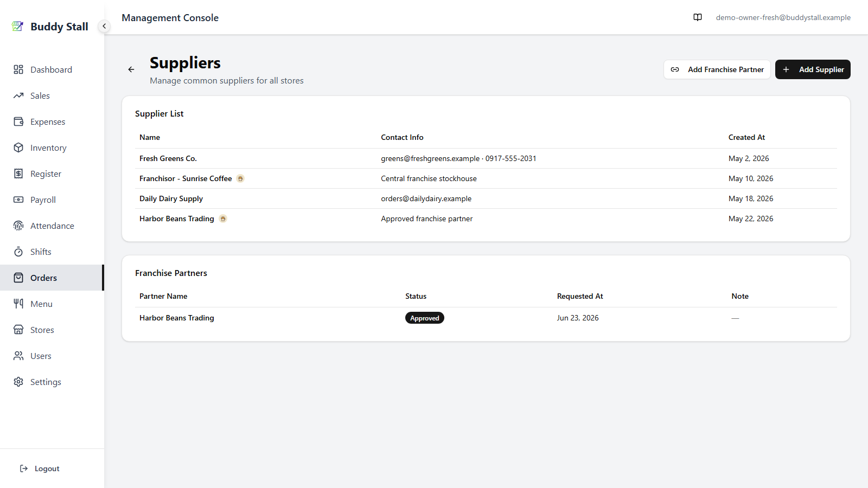Open the account email demo-owner-fresh@buddystall.example
Screen dimensions: 868x488
click(x=783, y=17)
